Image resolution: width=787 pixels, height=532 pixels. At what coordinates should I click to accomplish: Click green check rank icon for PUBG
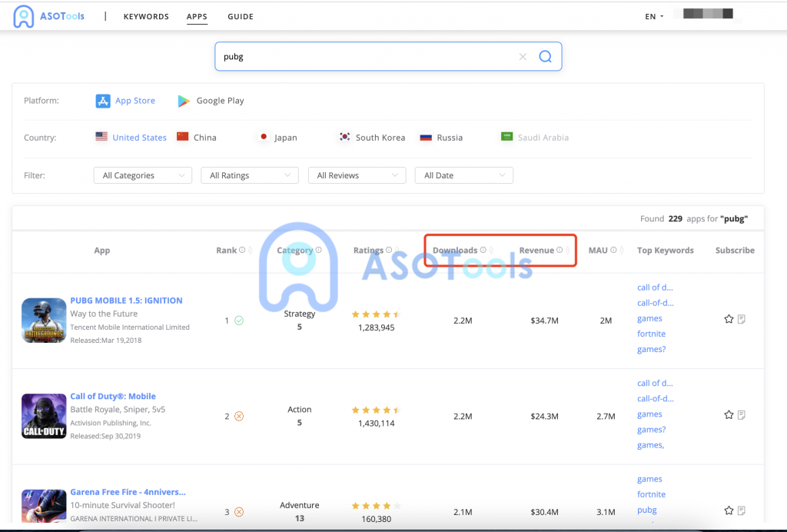239,321
